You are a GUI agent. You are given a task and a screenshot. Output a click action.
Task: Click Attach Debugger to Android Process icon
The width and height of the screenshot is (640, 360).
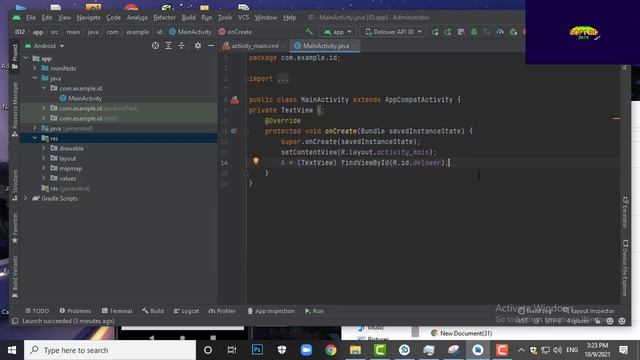[x=513, y=32]
